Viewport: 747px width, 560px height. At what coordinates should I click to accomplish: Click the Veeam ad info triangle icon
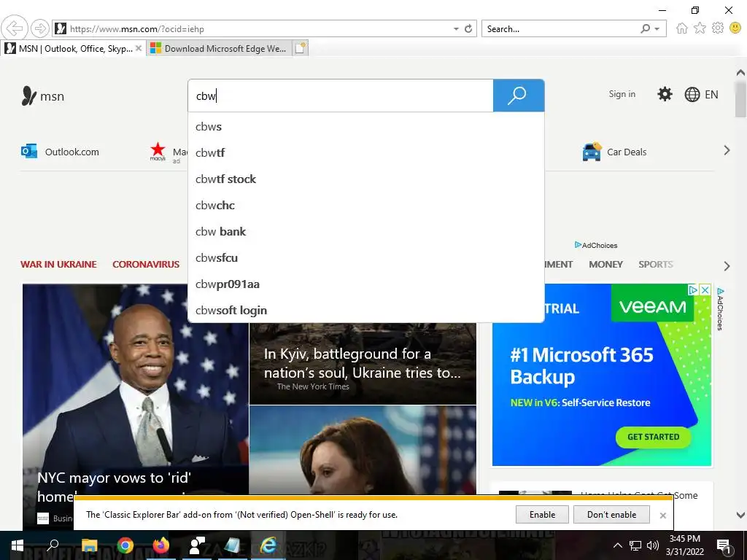click(x=693, y=289)
